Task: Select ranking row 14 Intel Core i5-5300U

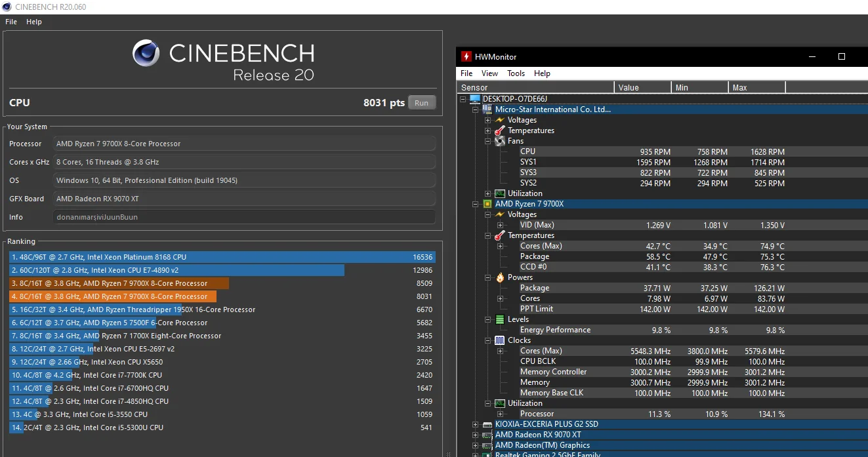Action: (x=222, y=427)
